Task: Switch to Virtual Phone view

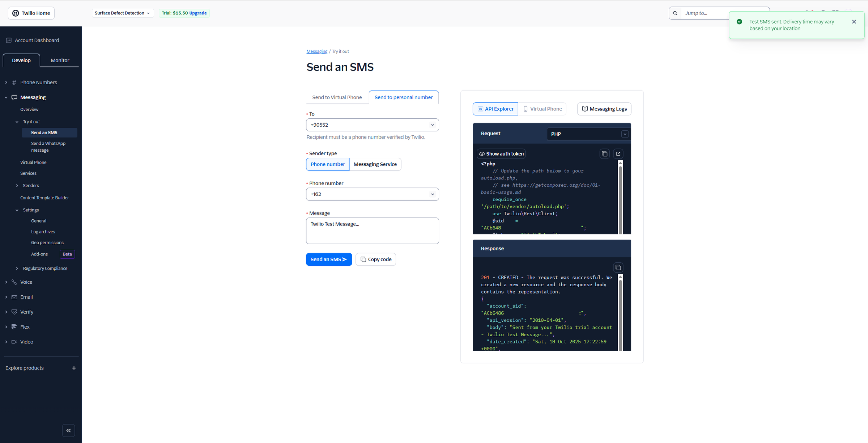Action: point(542,109)
